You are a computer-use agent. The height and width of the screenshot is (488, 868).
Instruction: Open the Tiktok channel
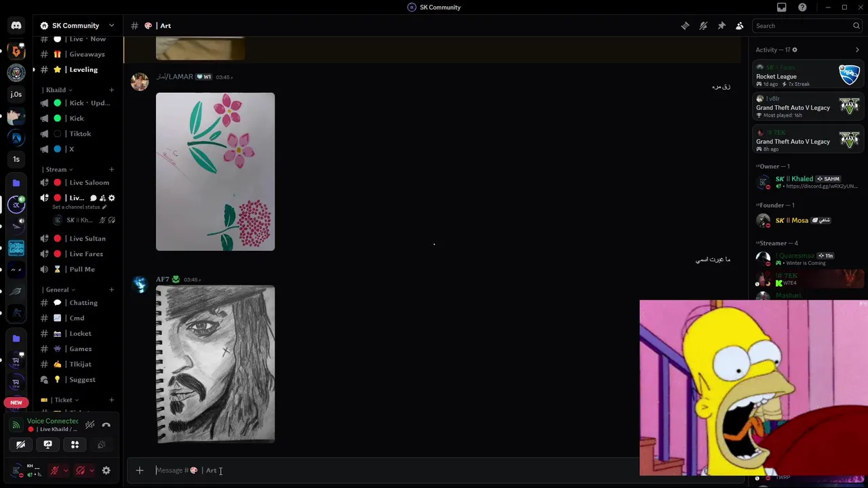77,134
